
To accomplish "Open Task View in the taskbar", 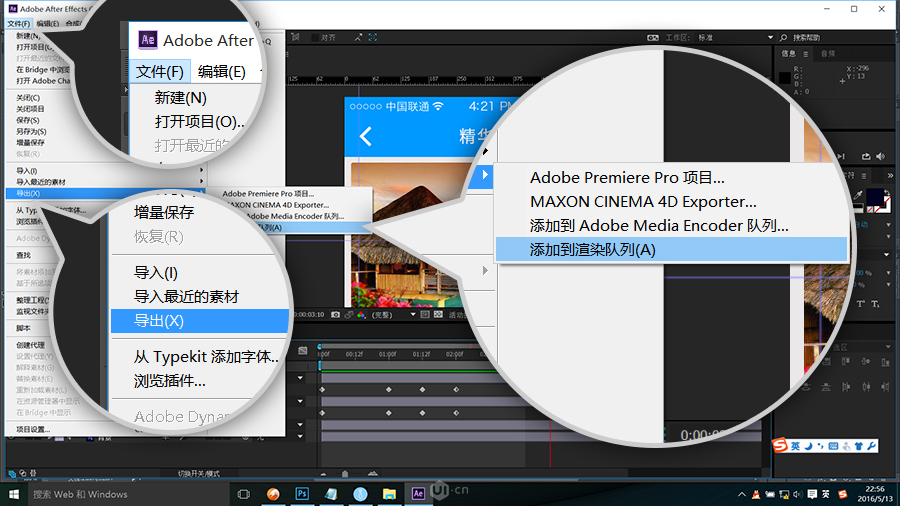I will click(x=243, y=493).
